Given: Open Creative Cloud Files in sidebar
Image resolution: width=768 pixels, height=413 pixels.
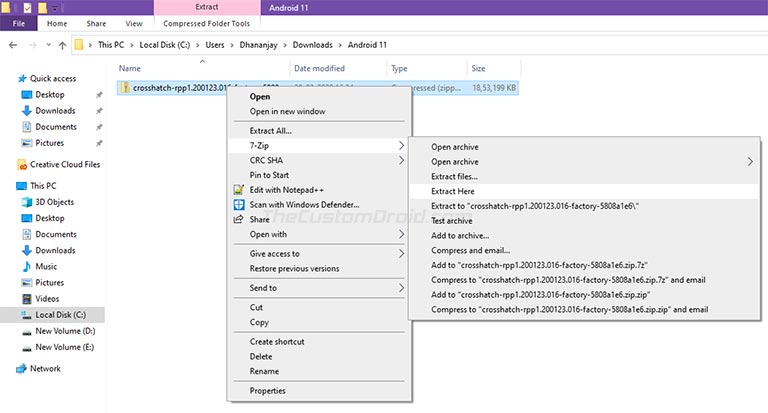Looking at the screenshot, I should coord(65,165).
